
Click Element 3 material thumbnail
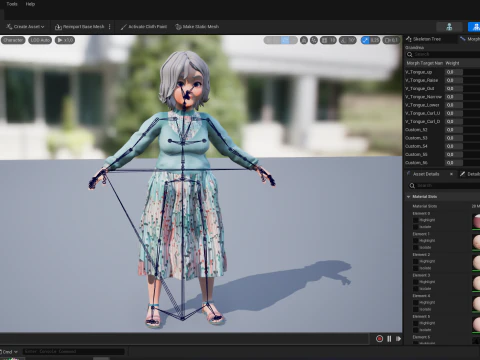pos(476,283)
